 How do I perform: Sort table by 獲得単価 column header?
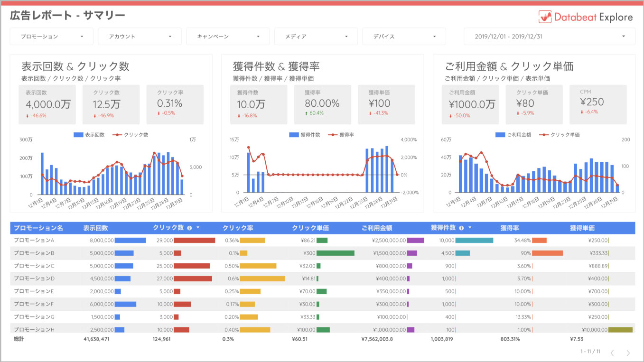pos(582,228)
